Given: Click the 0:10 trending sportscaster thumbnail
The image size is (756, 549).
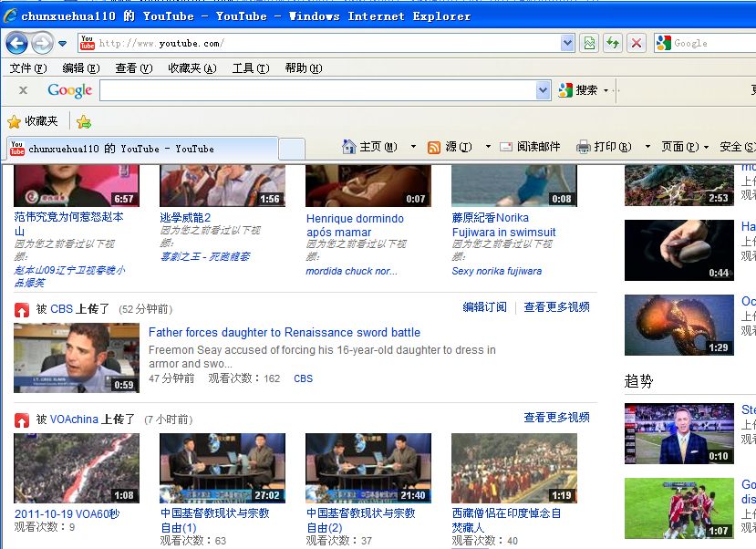Looking at the screenshot, I should (679, 434).
